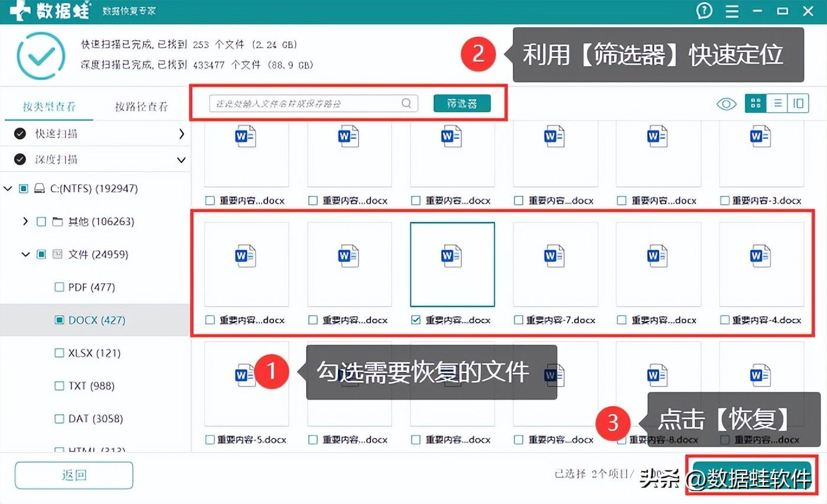Screen dimensions: 827x504
Task: Tick the checkbox for 重要内容-5.docx
Action: click(210, 440)
